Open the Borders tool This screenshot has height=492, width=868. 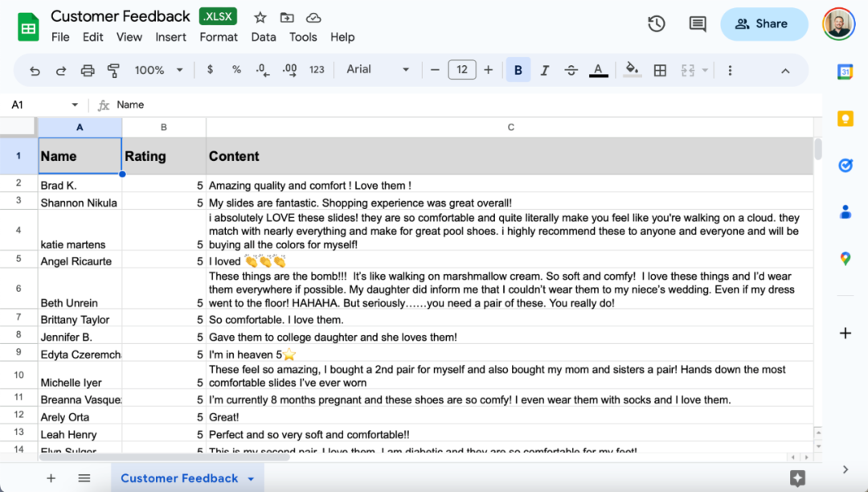[x=660, y=70]
